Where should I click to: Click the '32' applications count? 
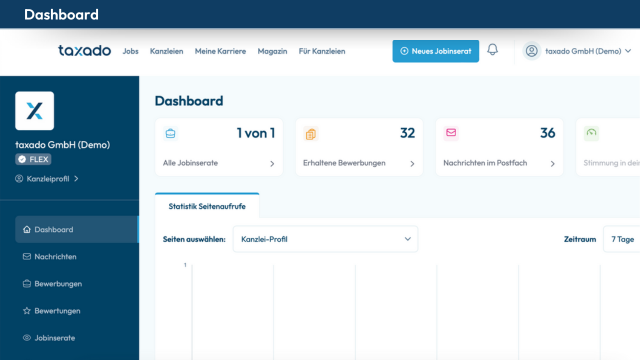(x=407, y=133)
